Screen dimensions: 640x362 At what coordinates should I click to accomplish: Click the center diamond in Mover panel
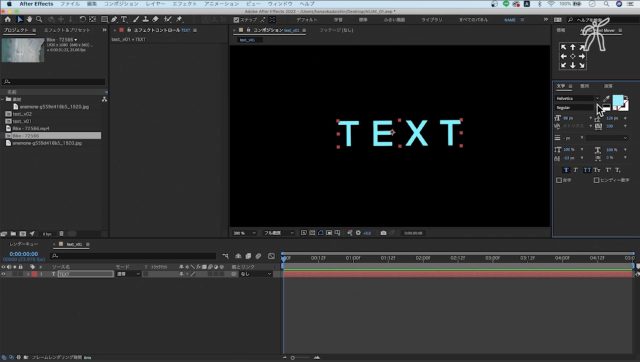coord(573,56)
